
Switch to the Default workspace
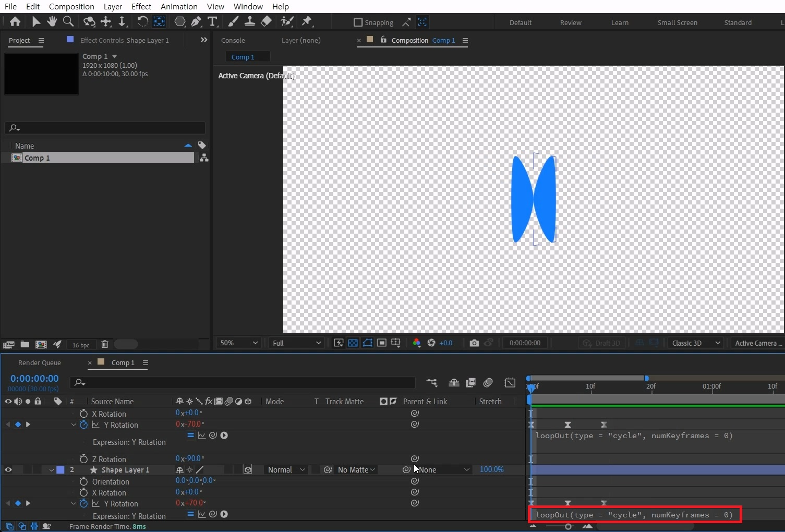click(x=521, y=22)
